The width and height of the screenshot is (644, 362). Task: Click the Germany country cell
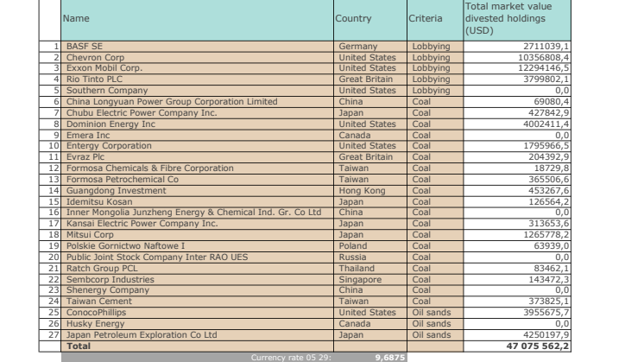370,47
